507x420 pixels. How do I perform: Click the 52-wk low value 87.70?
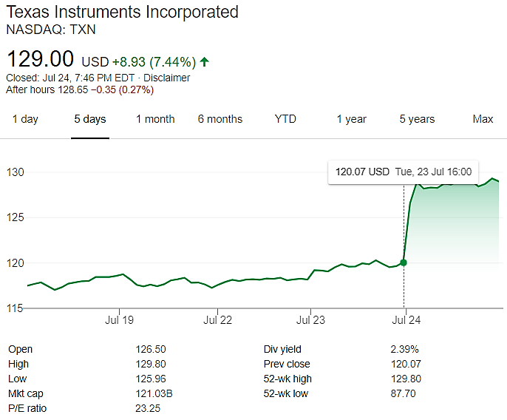[x=403, y=394]
